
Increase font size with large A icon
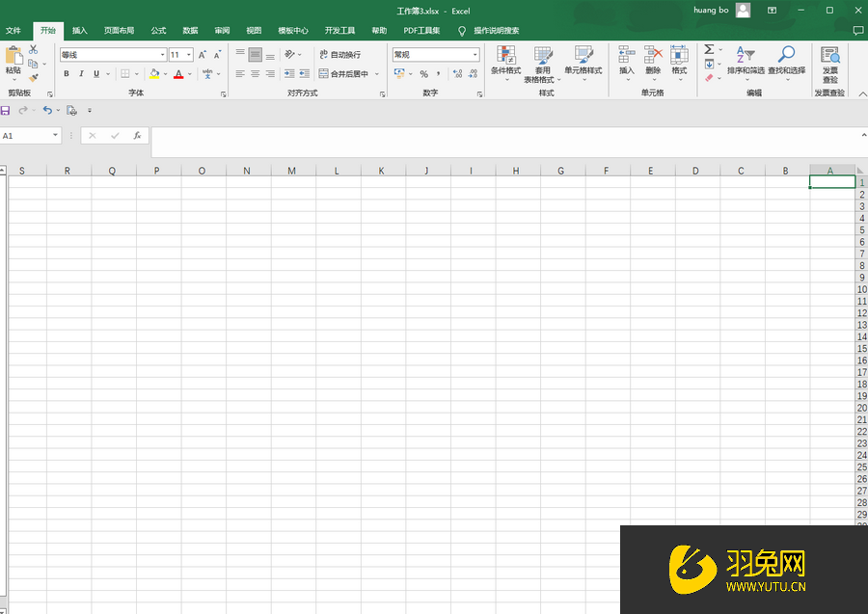click(203, 55)
